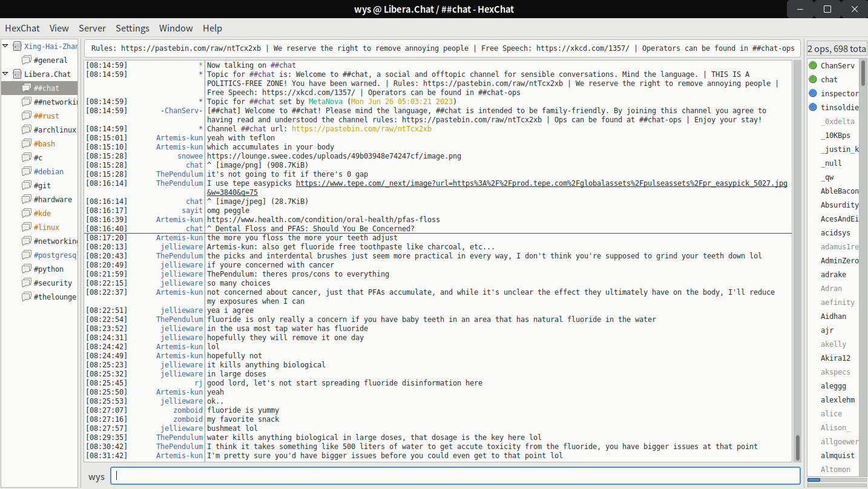Screen dimensions: 868x489
Task: Switch to the #archlinux channel
Action: 54,130
